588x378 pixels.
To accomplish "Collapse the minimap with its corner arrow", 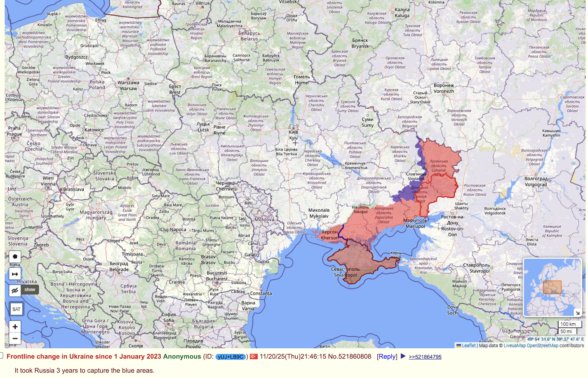I will (x=578, y=312).
